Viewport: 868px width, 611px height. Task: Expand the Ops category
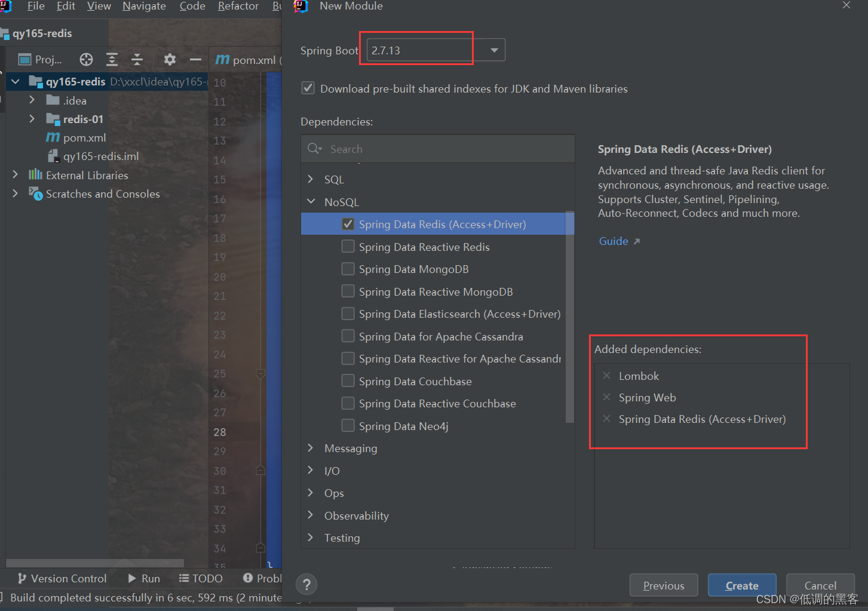tap(310, 493)
